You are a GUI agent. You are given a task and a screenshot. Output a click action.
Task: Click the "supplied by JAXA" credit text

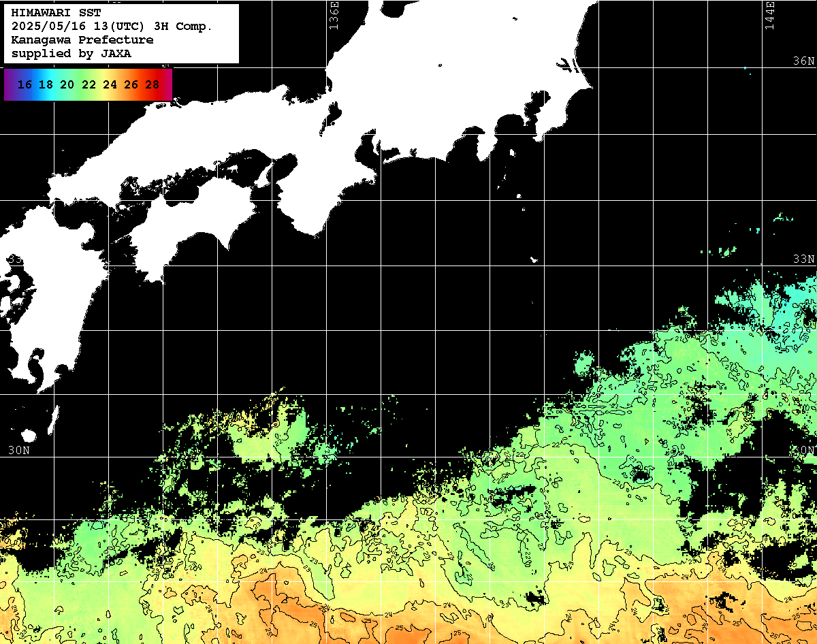coord(71,53)
